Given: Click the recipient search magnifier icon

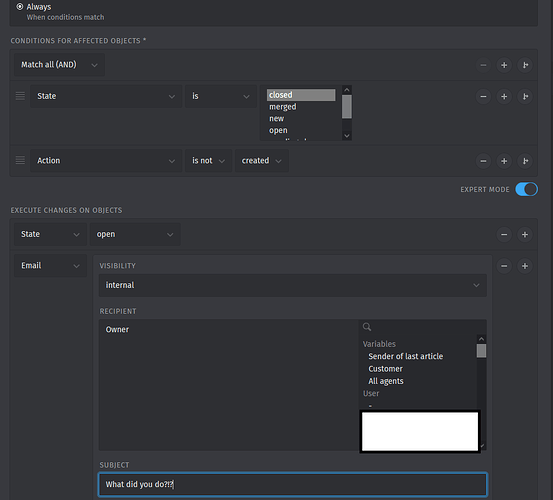Looking at the screenshot, I should point(367,327).
